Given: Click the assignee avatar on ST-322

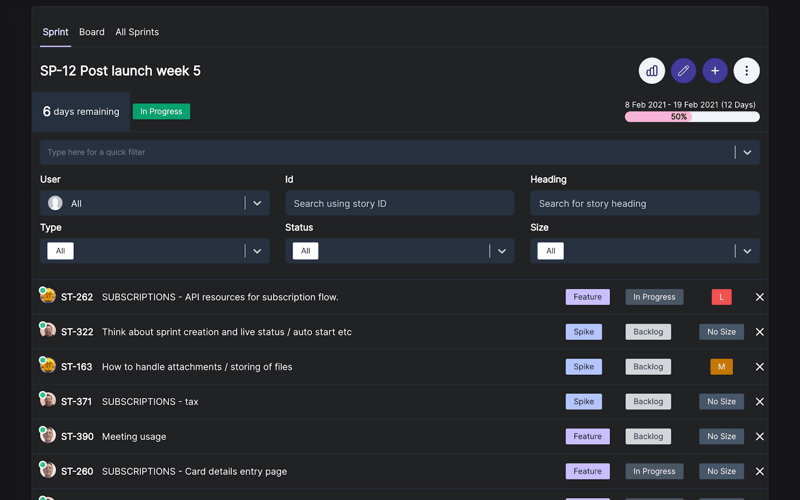Looking at the screenshot, I should [47, 330].
